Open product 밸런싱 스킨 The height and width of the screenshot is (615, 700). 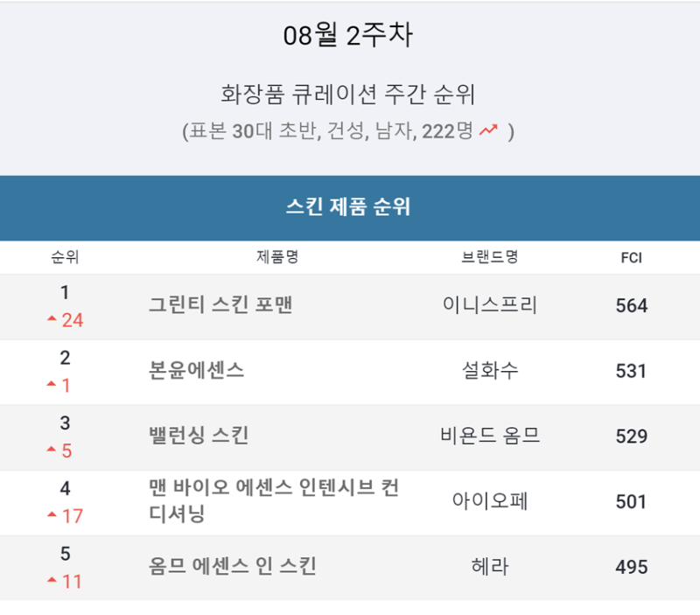pos(199,436)
